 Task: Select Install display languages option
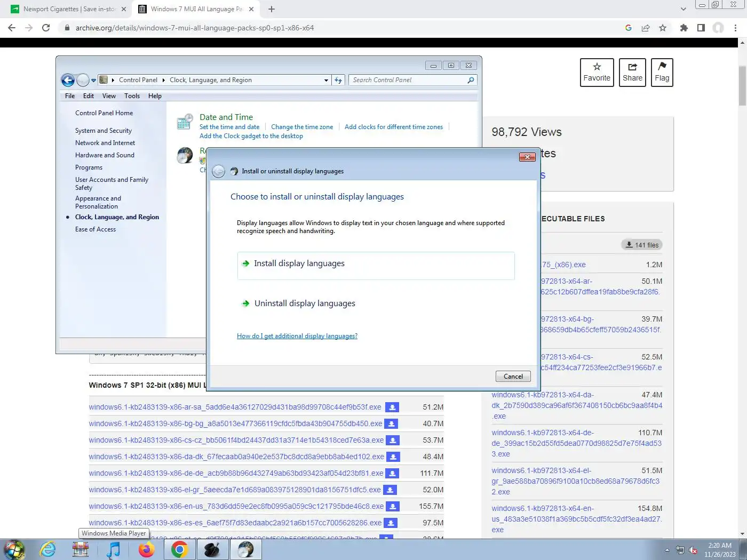pyautogui.click(x=376, y=266)
